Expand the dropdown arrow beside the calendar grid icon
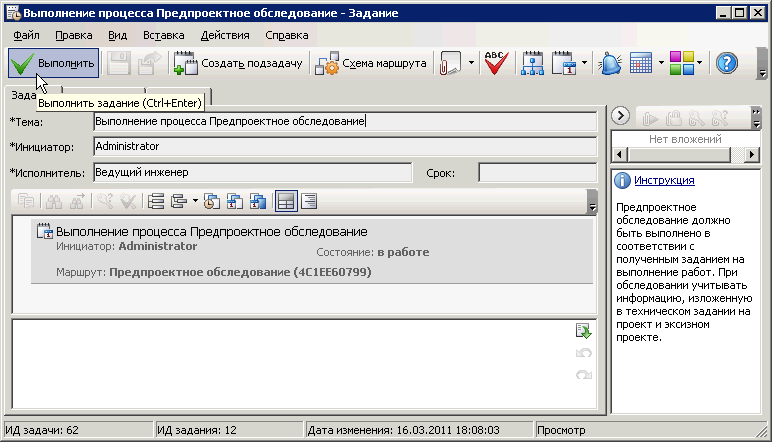The height and width of the screenshot is (442, 772). pos(661,63)
